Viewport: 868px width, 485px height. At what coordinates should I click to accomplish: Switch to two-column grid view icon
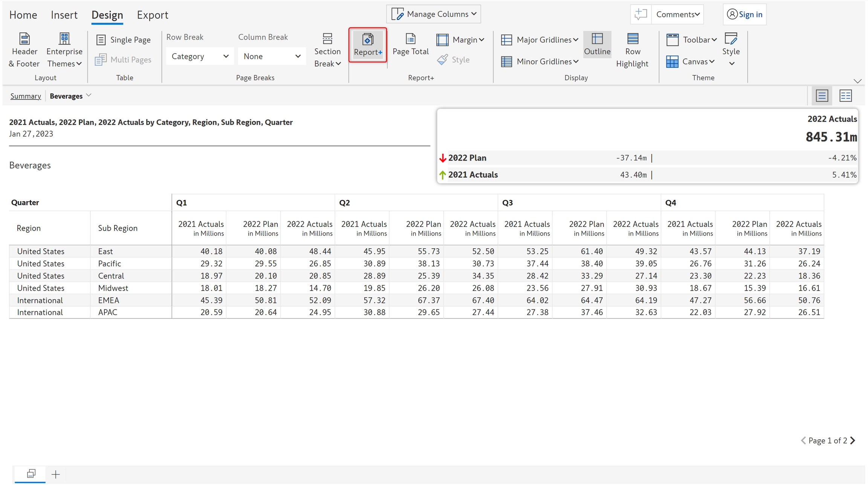pyautogui.click(x=845, y=96)
